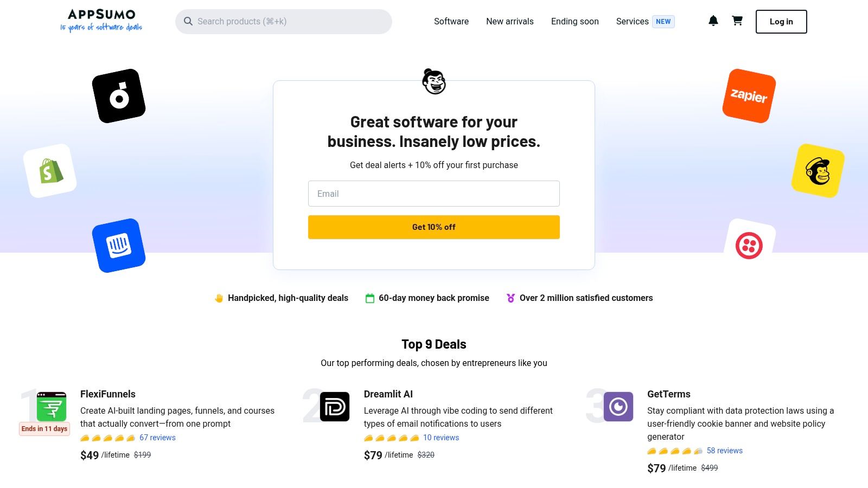Click the email input field

pyautogui.click(x=433, y=193)
